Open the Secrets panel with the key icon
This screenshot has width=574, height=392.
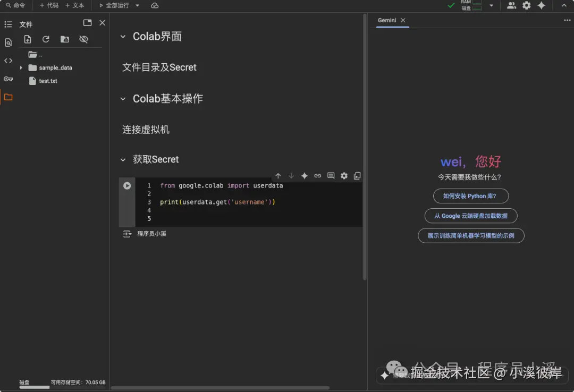click(x=9, y=79)
